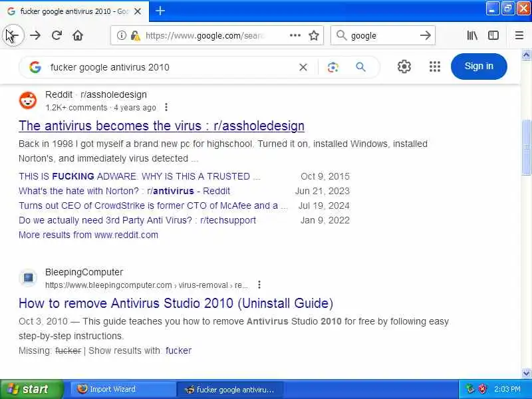Open the Windows start button
This screenshot has width=532, height=399.
31,389
